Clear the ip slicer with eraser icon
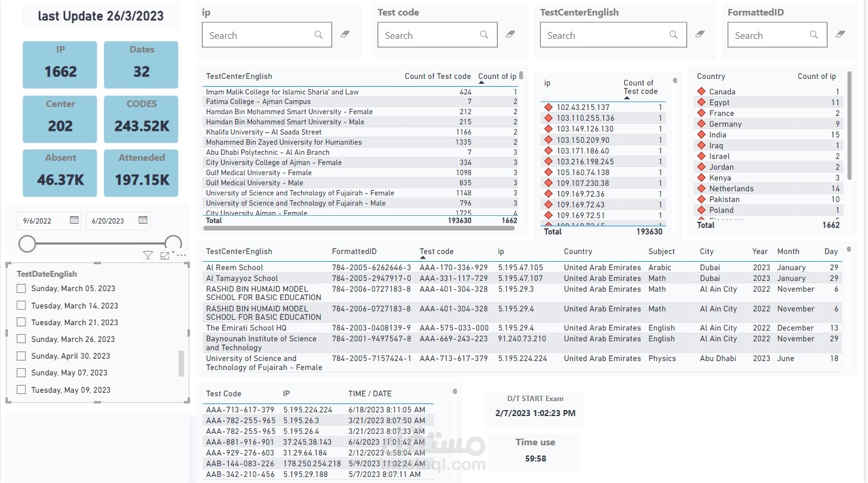Screen dimensions: 868x483 [345, 35]
